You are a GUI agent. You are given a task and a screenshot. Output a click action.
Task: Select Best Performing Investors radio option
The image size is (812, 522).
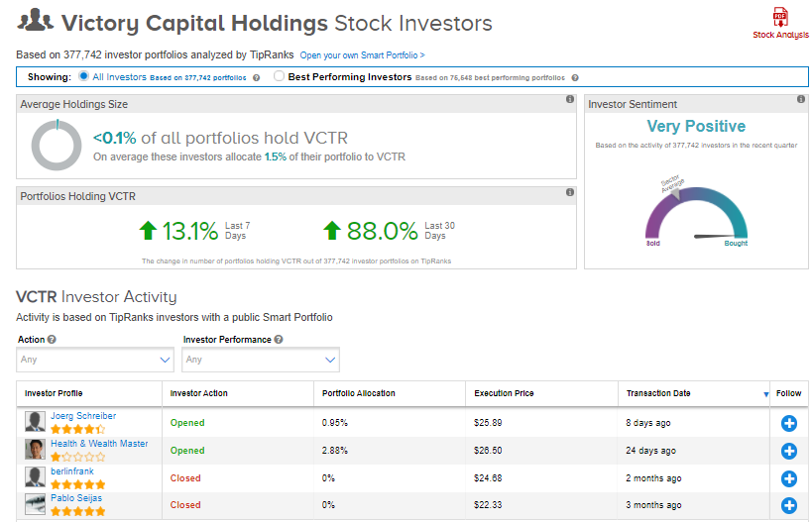point(279,76)
